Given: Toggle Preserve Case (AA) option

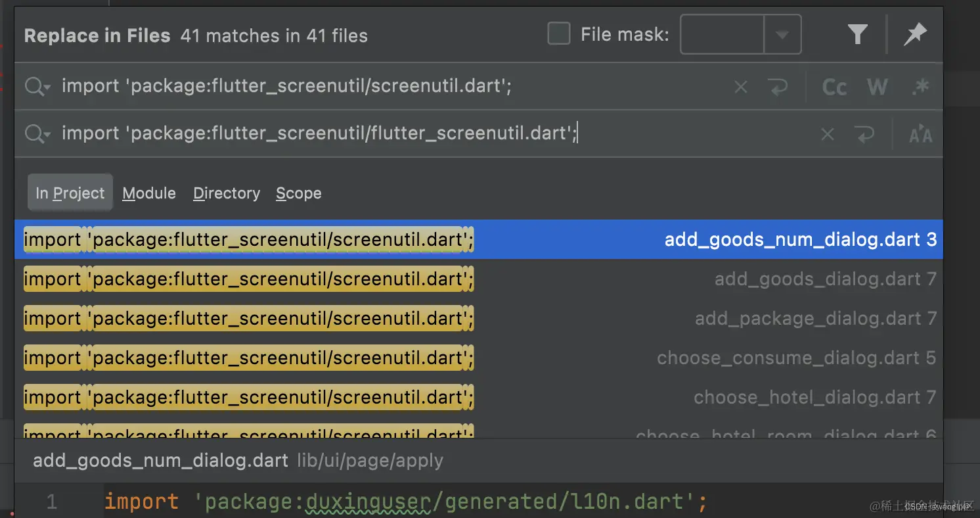Looking at the screenshot, I should (x=920, y=135).
